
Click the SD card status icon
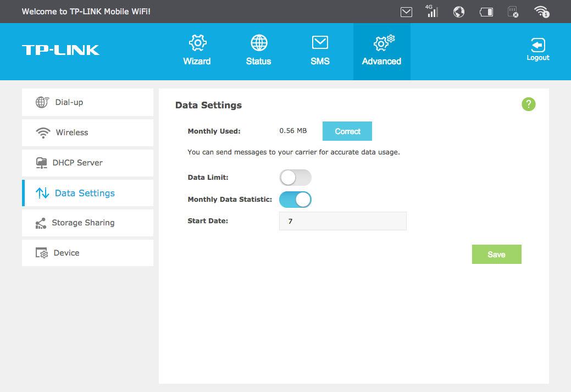pyautogui.click(x=512, y=12)
